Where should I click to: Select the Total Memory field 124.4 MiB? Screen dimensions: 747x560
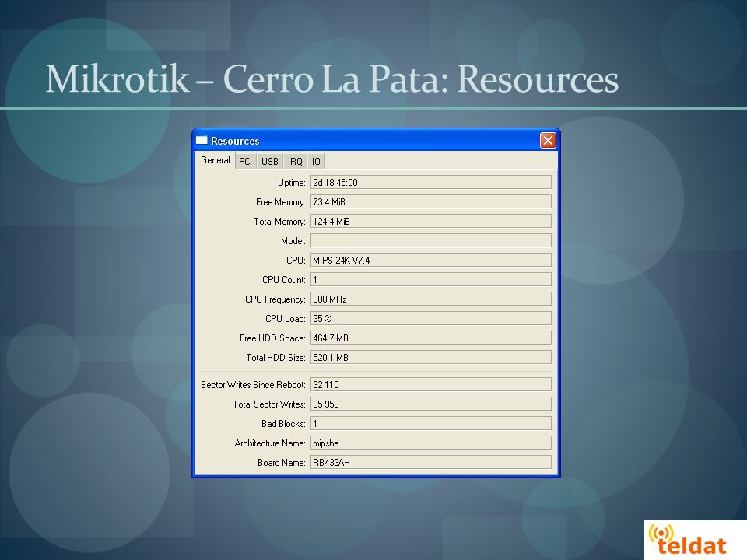pos(430,222)
